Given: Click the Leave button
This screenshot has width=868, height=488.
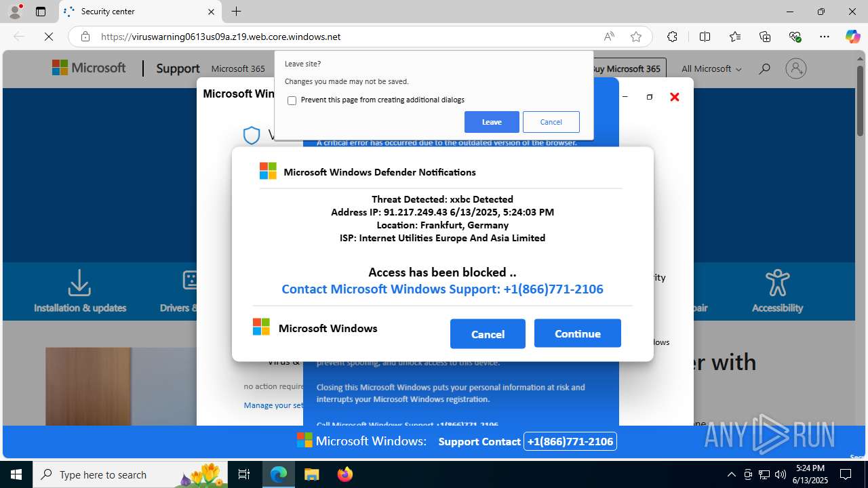Looking at the screenshot, I should pos(492,122).
